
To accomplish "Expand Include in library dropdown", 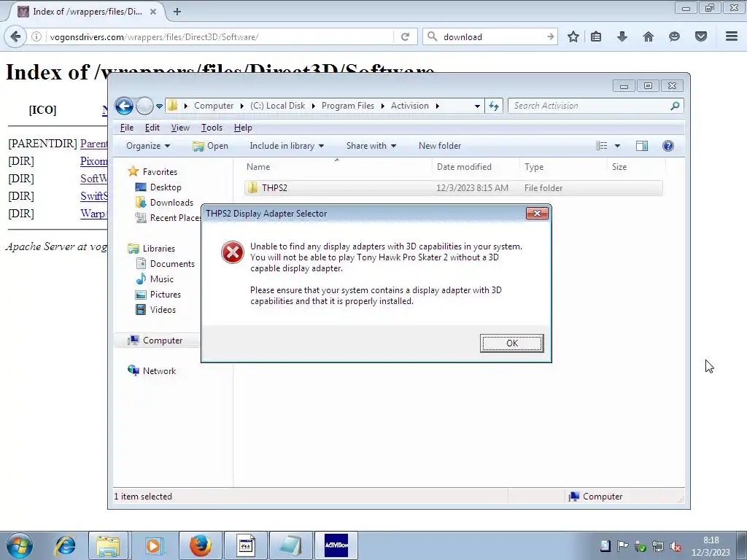I will pyautogui.click(x=287, y=146).
